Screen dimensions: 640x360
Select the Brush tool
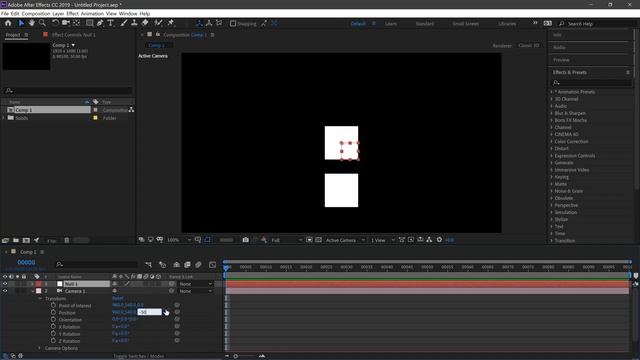pyautogui.click(x=124, y=23)
